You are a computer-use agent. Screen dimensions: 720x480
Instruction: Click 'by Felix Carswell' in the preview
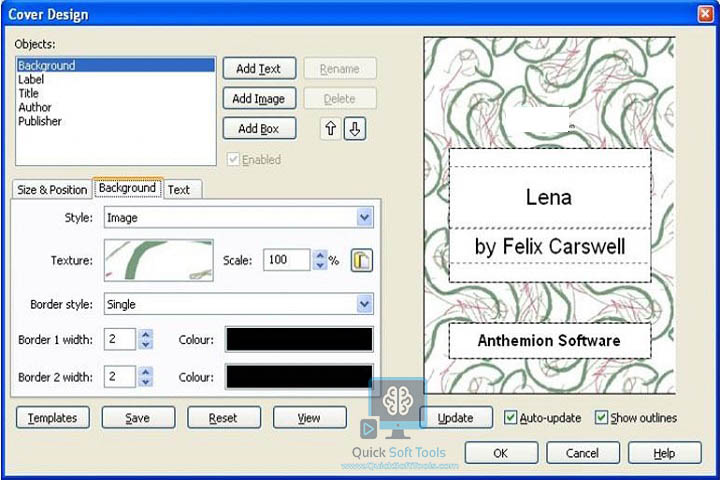tap(550, 247)
